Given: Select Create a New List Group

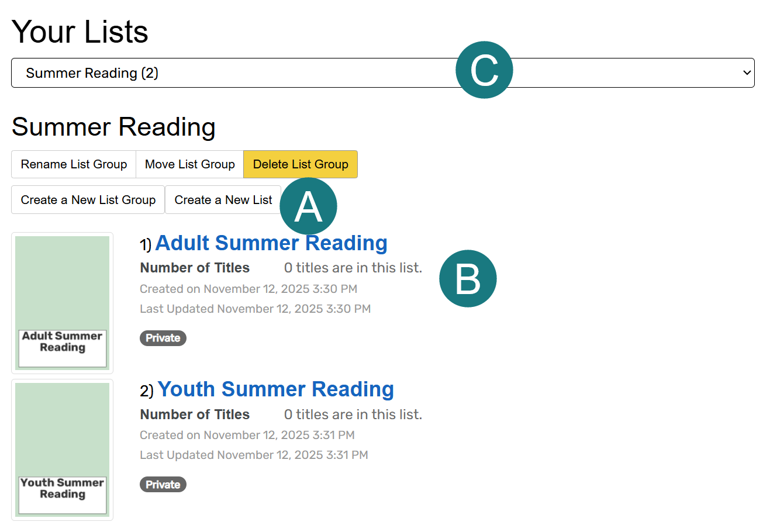Looking at the screenshot, I should (88, 200).
